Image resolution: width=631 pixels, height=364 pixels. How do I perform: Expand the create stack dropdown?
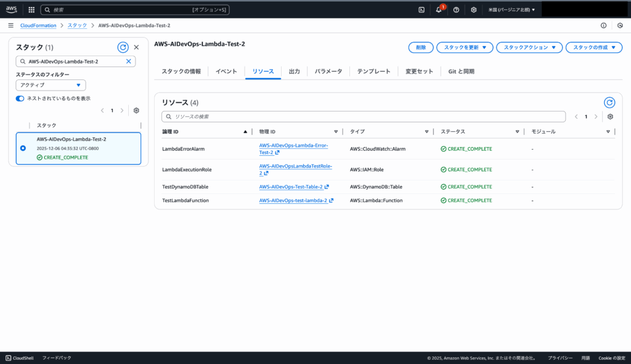click(x=593, y=47)
